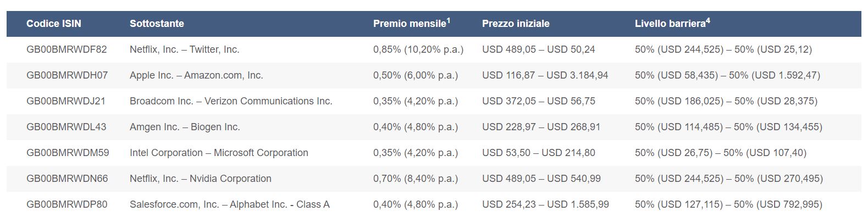This screenshot has height=222, width=868.
Task: Click the Sottostante column header
Action: [x=157, y=24]
